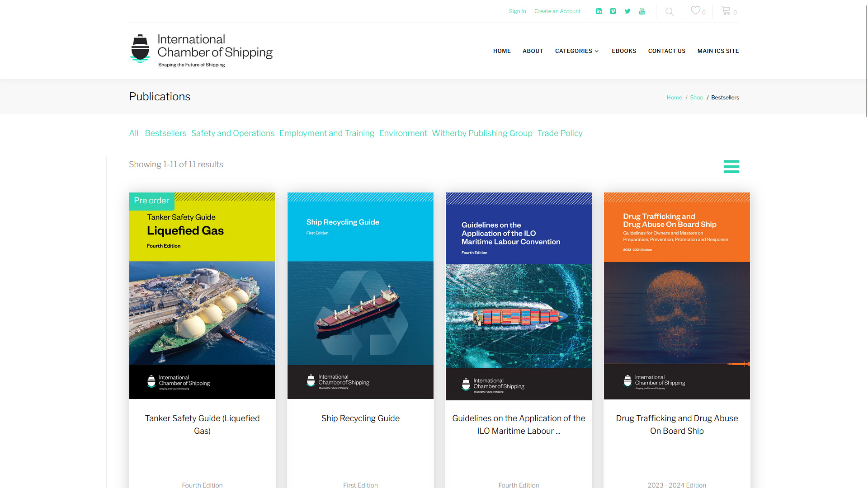868x488 pixels.
Task: Open the shopping cart icon
Action: [726, 10]
